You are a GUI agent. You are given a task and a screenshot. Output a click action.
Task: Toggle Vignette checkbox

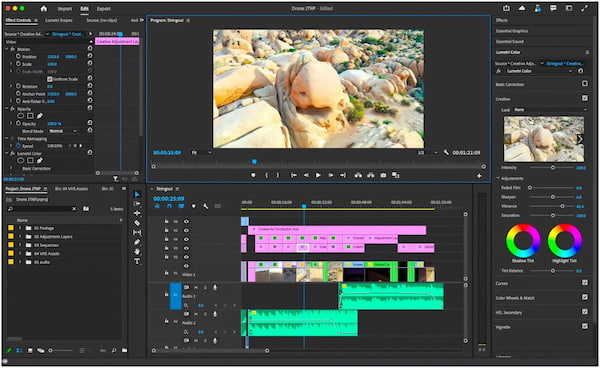pyautogui.click(x=585, y=326)
